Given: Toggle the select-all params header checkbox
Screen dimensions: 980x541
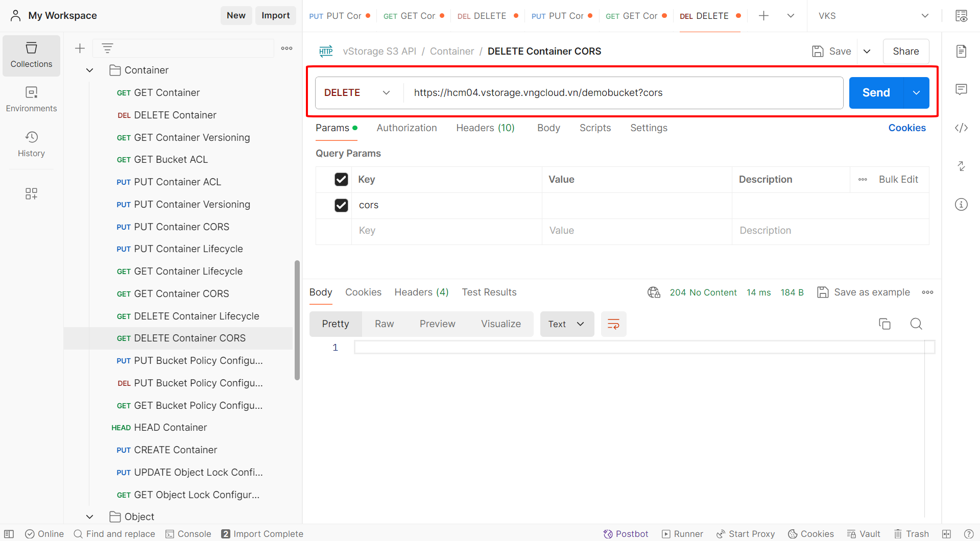Looking at the screenshot, I should pos(341,180).
